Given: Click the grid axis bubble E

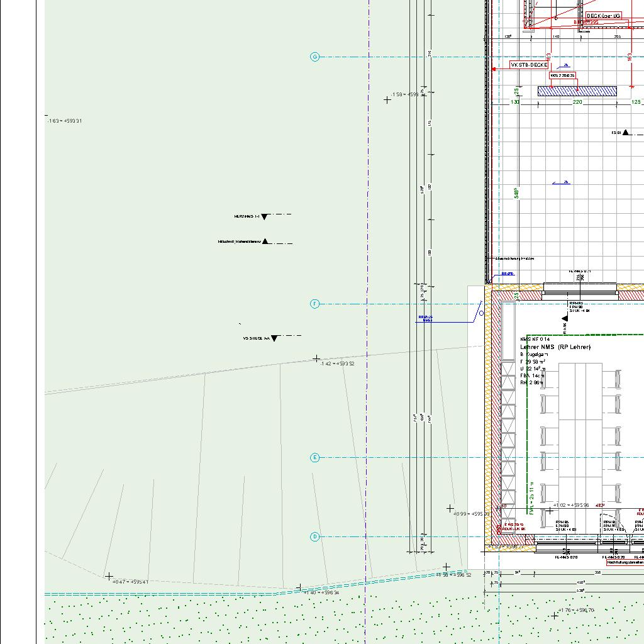Looking at the screenshot, I should click(x=315, y=457).
